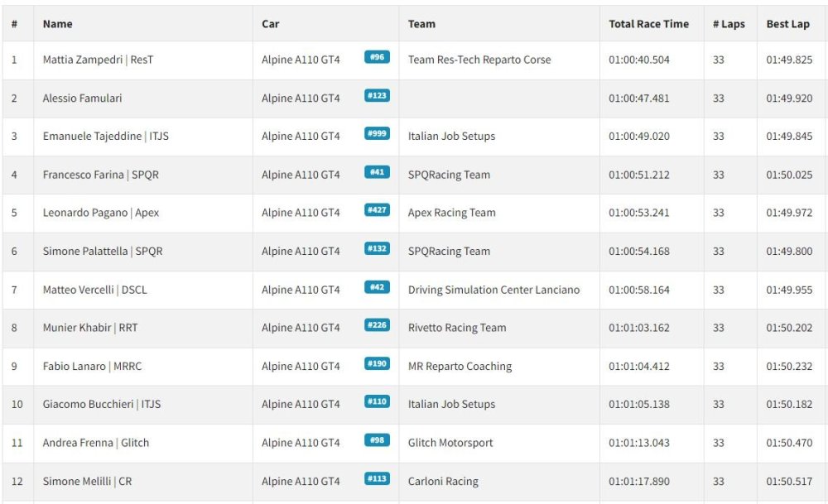Select the #999 car number badge
Viewport: 828px width, 504px height.
(377, 133)
